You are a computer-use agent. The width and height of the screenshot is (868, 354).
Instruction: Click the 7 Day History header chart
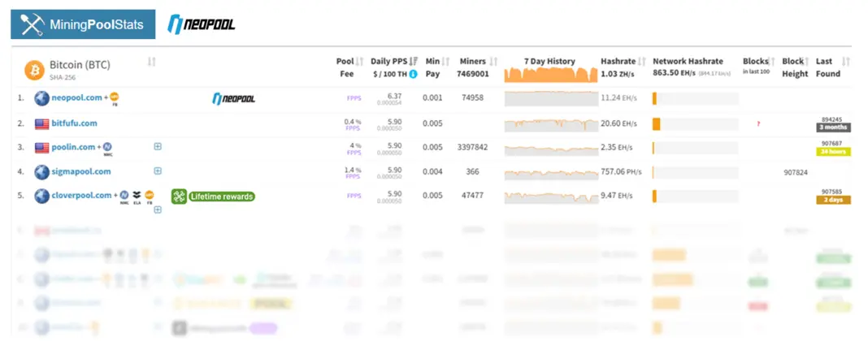click(x=551, y=74)
